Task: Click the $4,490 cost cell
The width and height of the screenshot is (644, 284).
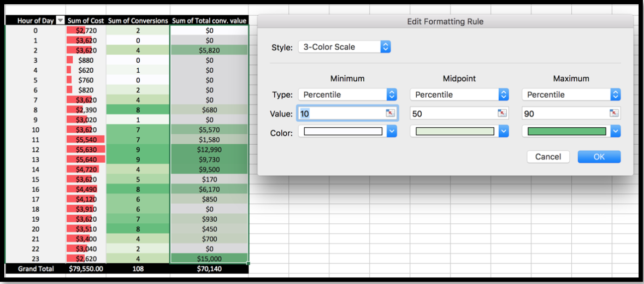Action: [86, 189]
